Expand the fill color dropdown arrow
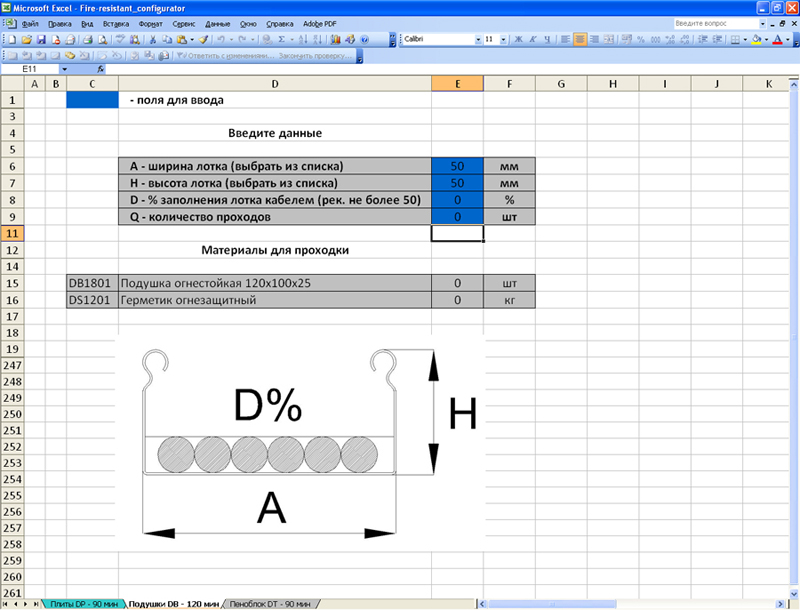This screenshot has width=800, height=610. (766, 39)
